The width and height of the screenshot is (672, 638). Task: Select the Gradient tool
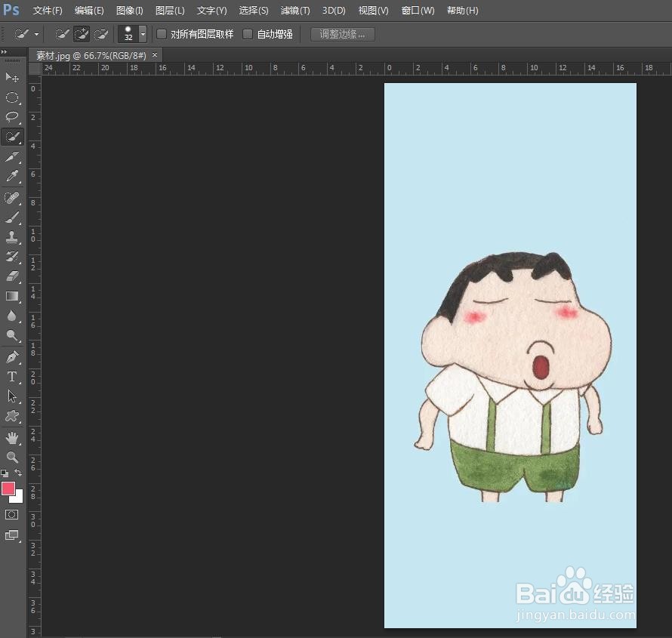tap(12, 296)
